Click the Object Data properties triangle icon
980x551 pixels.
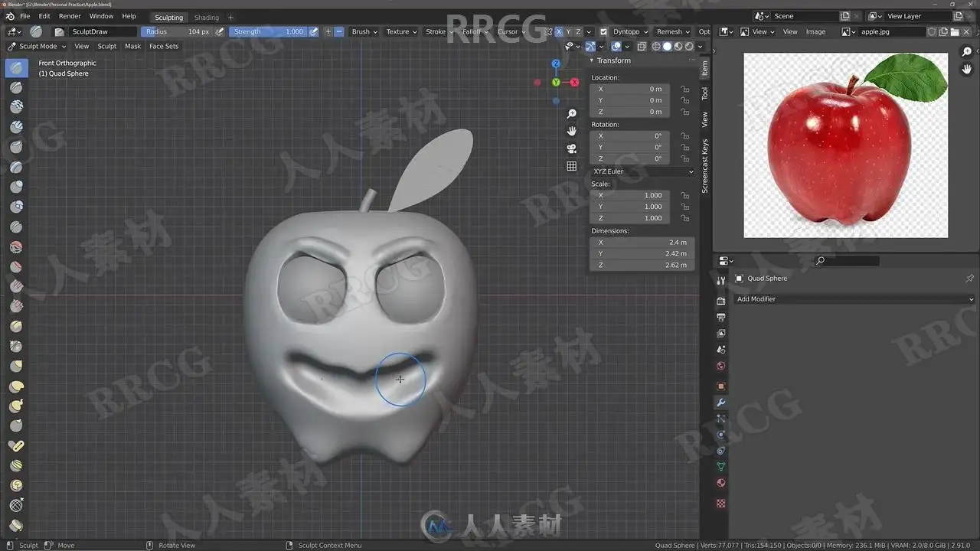click(x=720, y=467)
